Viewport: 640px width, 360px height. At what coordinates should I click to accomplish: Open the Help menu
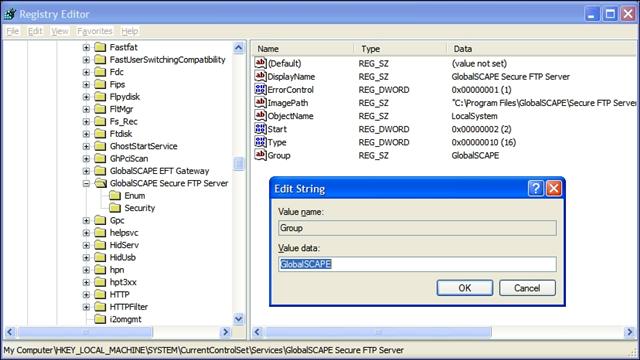(129, 31)
